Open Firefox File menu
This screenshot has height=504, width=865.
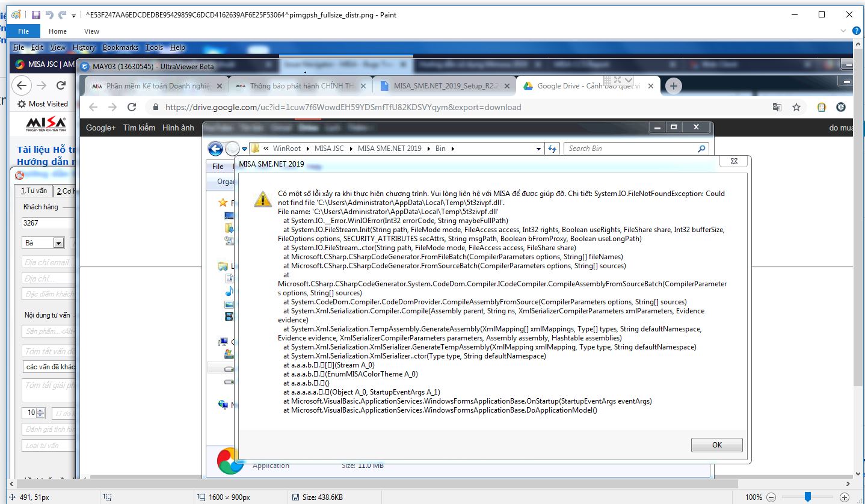(x=19, y=48)
